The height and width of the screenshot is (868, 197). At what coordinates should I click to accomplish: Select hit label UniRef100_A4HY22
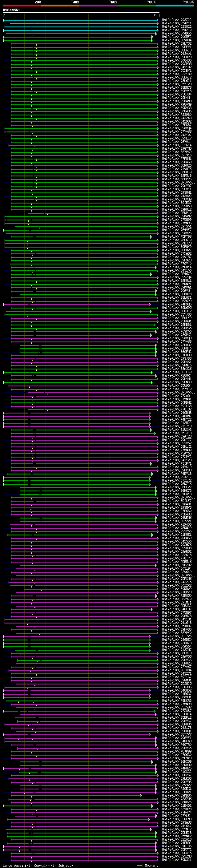tap(177, 419)
